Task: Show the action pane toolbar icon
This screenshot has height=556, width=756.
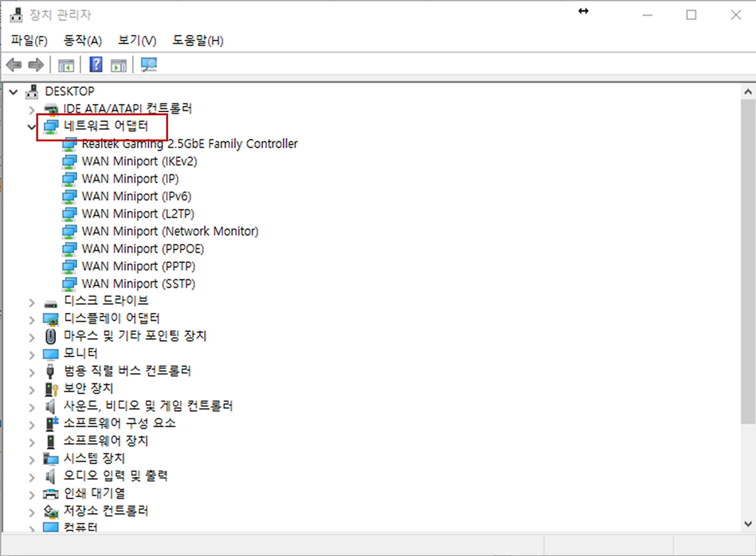Action: (119, 65)
